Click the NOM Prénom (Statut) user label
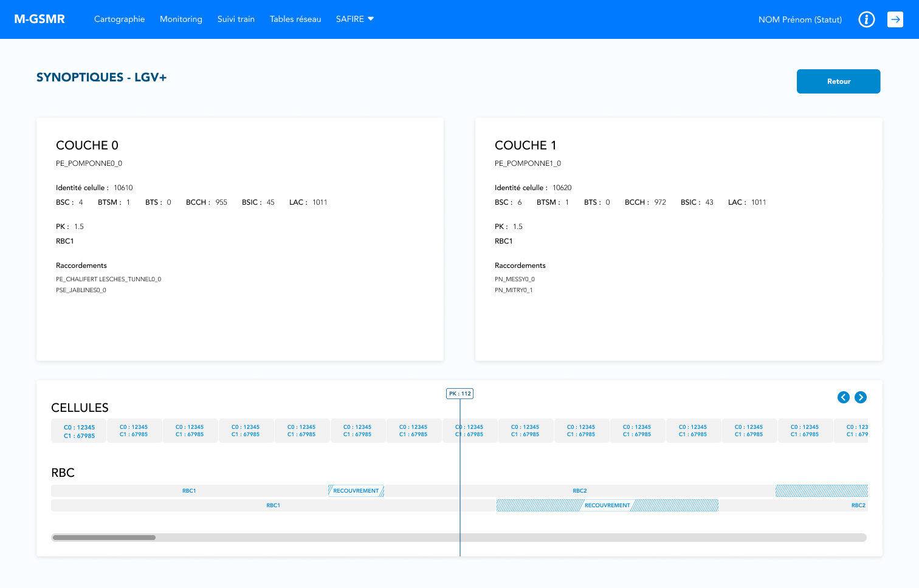Screen dimensions: 919x588 click(x=800, y=19)
